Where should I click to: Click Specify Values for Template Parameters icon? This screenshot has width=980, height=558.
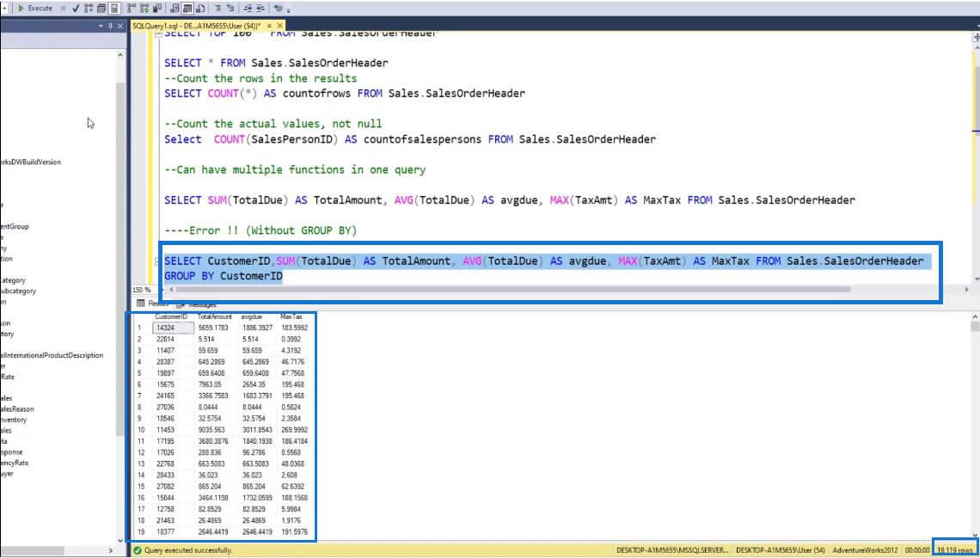278,8
